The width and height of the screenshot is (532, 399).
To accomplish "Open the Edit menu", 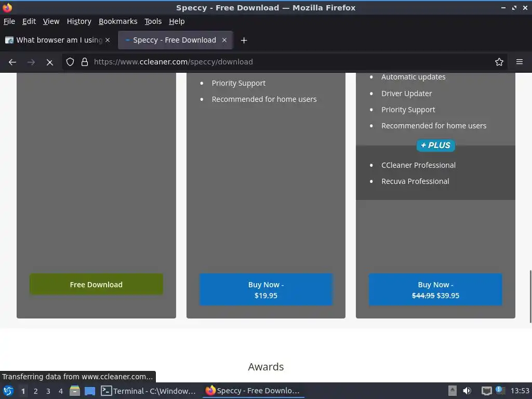I will tap(29, 21).
